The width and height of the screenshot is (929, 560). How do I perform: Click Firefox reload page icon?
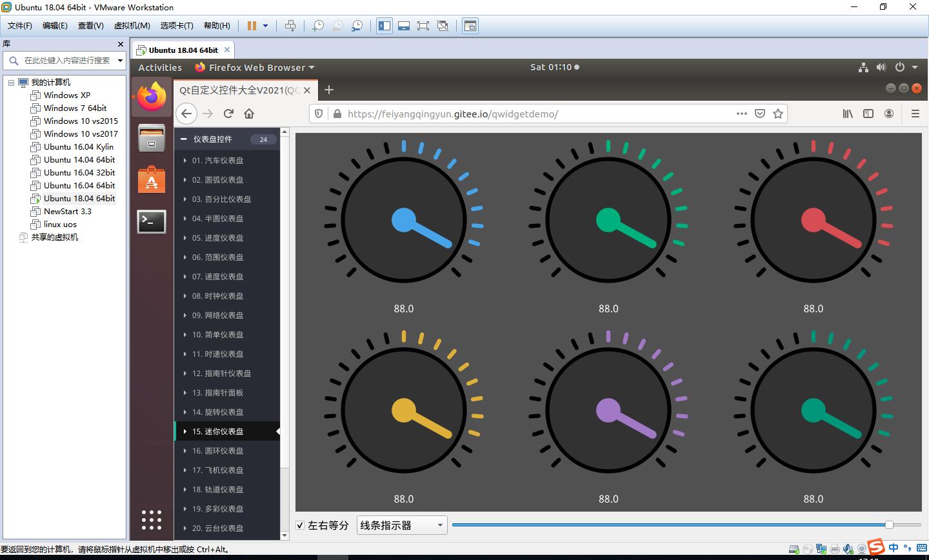228,114
